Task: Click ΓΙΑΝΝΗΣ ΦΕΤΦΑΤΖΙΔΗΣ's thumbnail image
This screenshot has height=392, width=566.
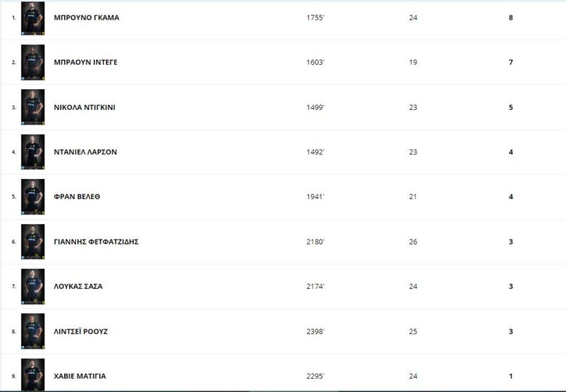Action: pyautogui.click(x=32, y=242)
